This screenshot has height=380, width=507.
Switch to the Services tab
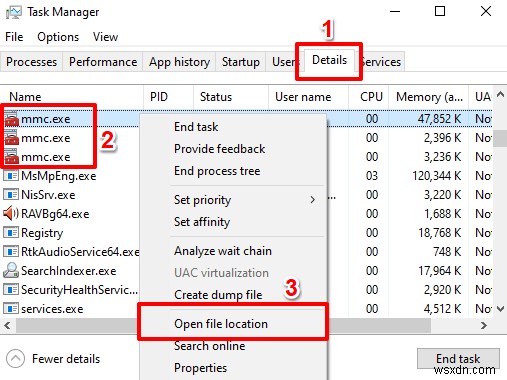coord(382,62)
